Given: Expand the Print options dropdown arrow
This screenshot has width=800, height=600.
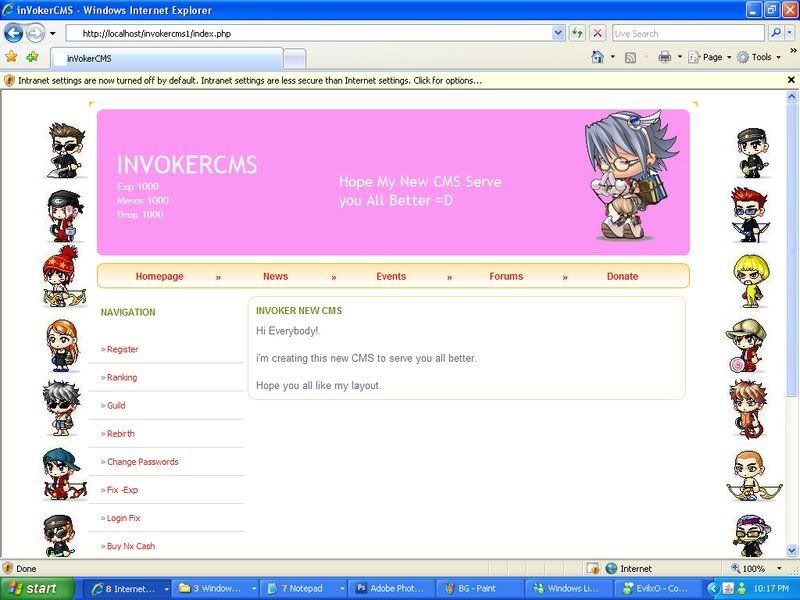Looking at the screenshot, I should click(x=680, y=57).
